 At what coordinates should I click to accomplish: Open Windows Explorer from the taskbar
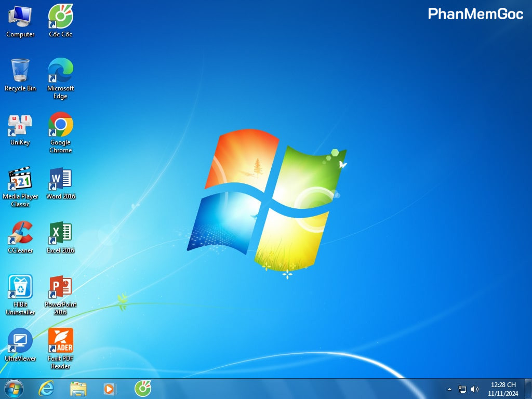click(78, 389)
